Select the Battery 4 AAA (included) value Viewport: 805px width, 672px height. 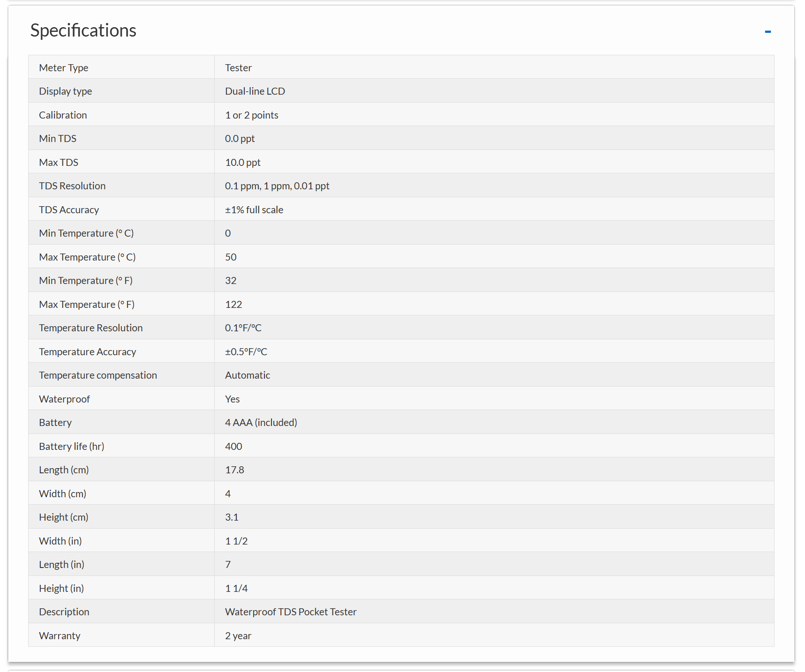click(261, 422)
